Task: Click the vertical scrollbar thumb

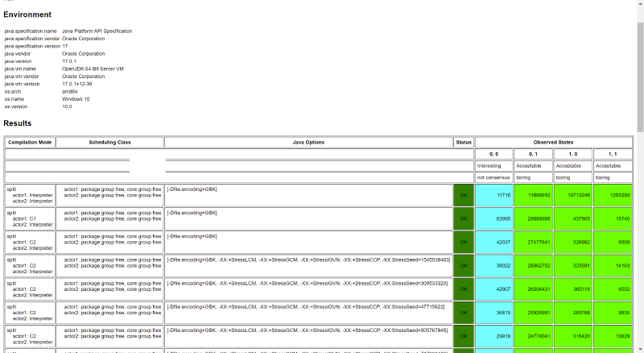Action: tap(639, 73)
